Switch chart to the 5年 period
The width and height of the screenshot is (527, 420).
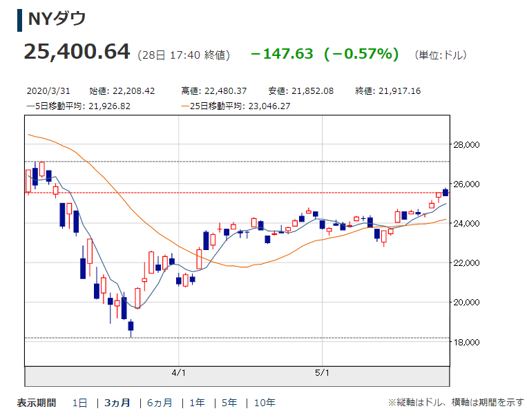tap(229, 403)
